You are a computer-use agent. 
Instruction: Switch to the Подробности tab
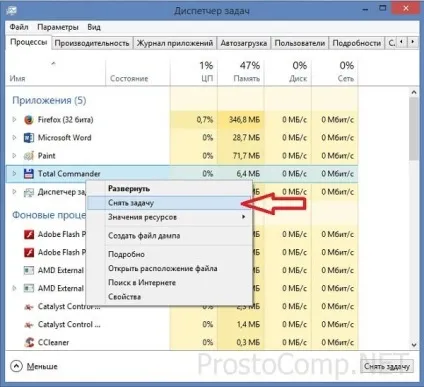357,43
